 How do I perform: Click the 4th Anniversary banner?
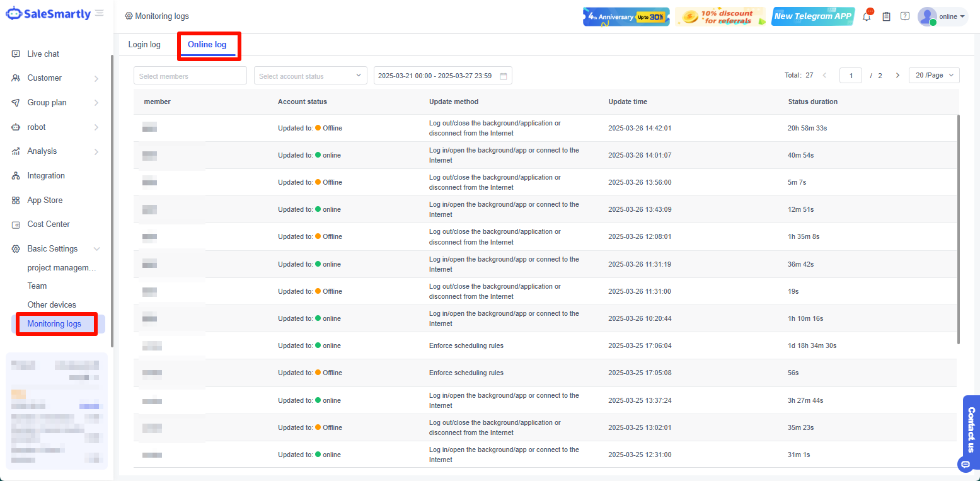tap(626, 17)
